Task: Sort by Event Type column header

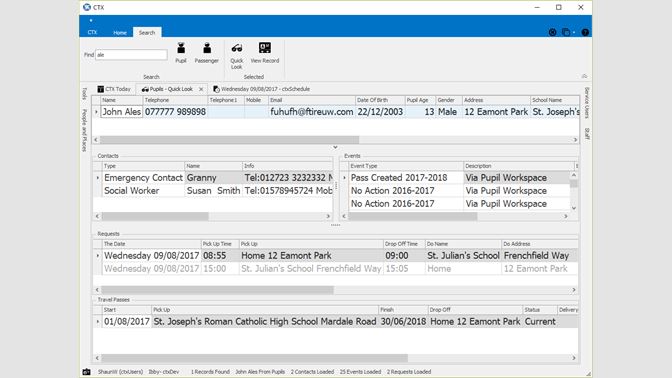Action: tap(406, 166)
